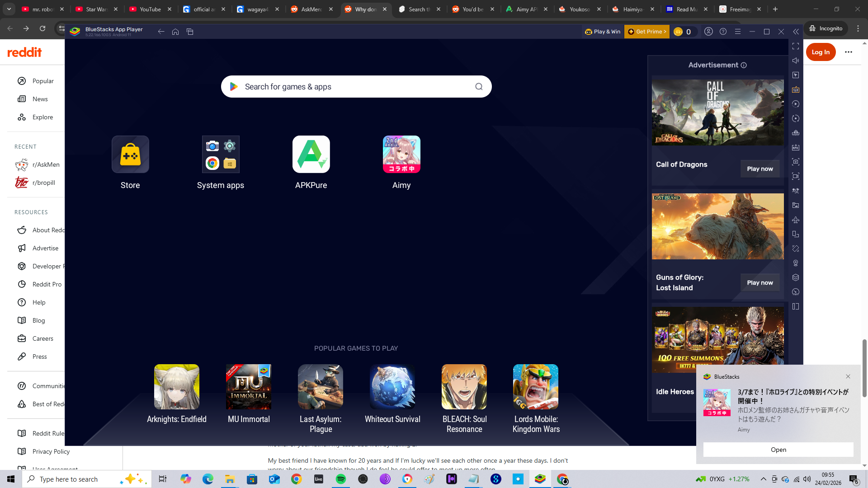868x488 pixels.
Task: Click Play now for Call of Dragons
Action: pyautogui.click(x=759, y=169)
